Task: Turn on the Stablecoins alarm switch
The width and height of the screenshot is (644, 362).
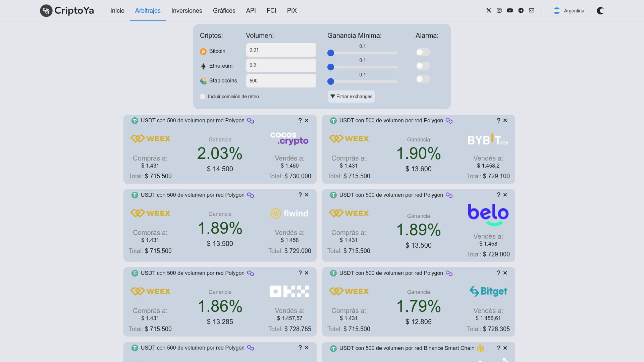Action: 422,79
